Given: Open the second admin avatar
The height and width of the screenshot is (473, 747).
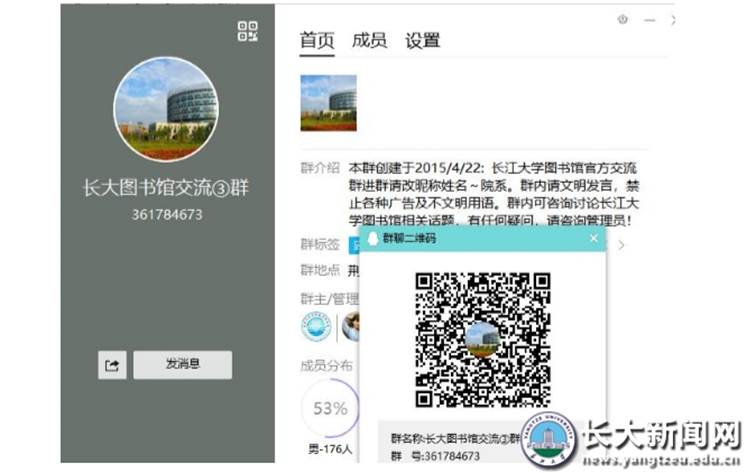Looking at the screenshot, I should (351, 326).
